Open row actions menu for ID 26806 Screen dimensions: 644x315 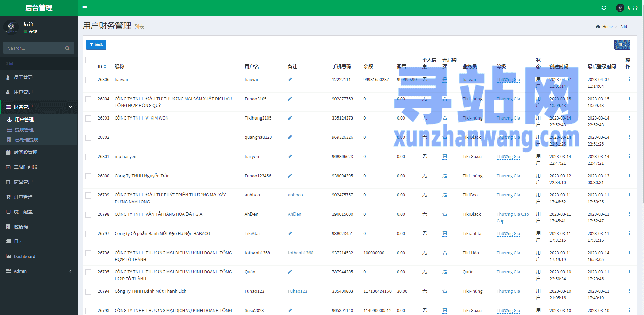(x=629, y=79)
